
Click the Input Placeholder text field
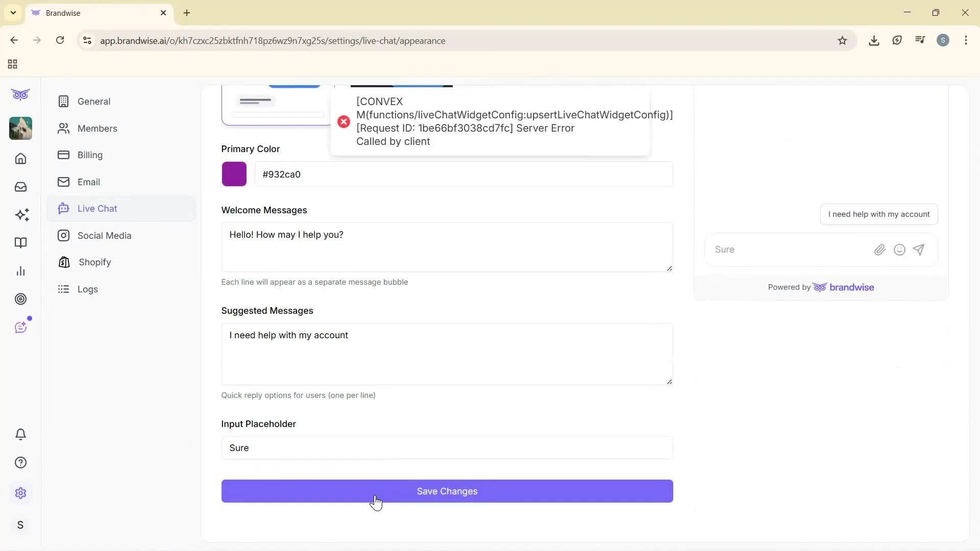(x=447, y=448)
